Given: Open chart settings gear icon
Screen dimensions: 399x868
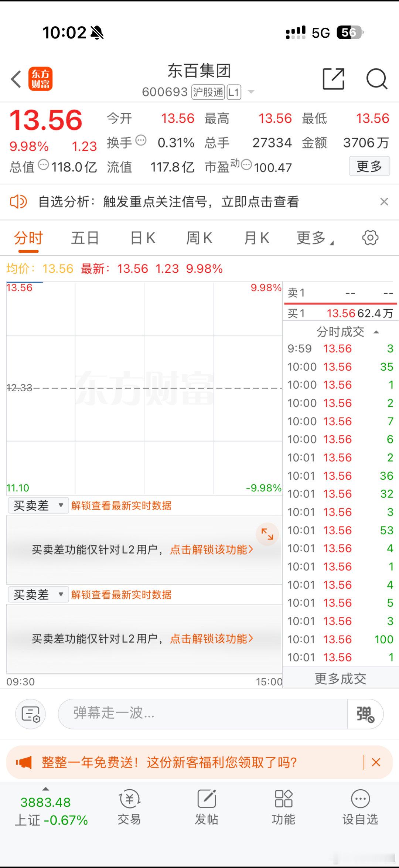Looking at the screenshot, I should 370,238.
